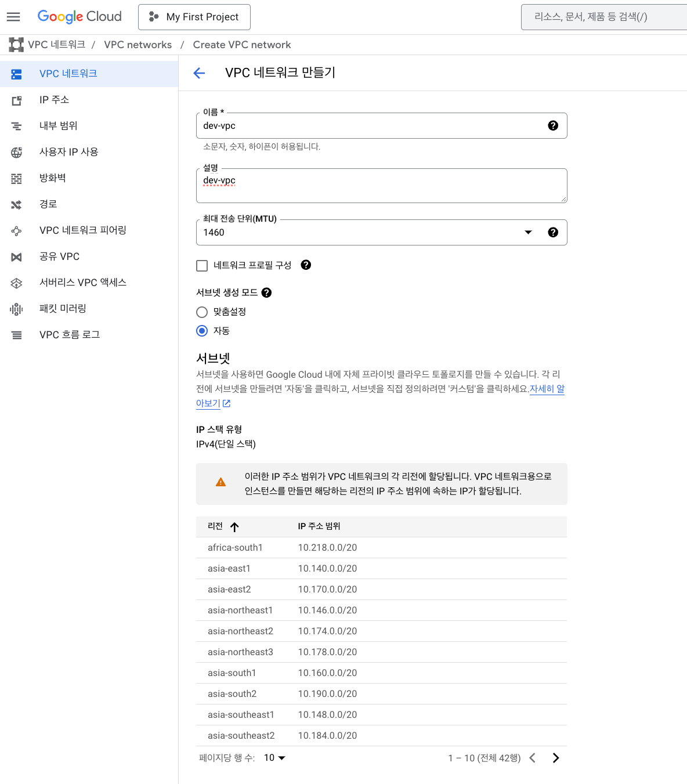Image resolution: width=687 pixels, height=784 pixels.
Task: Click the africa-south1 row
Action: tap(382, 548)
